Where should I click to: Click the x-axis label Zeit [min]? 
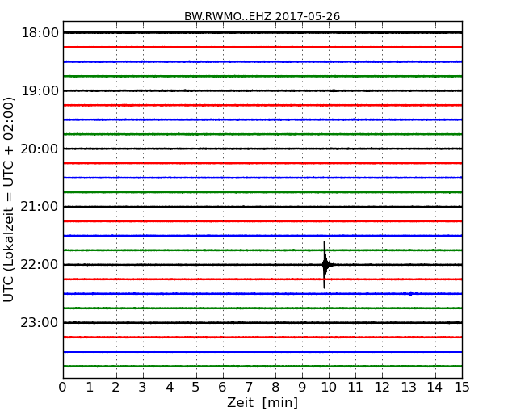tap(262, 402)
